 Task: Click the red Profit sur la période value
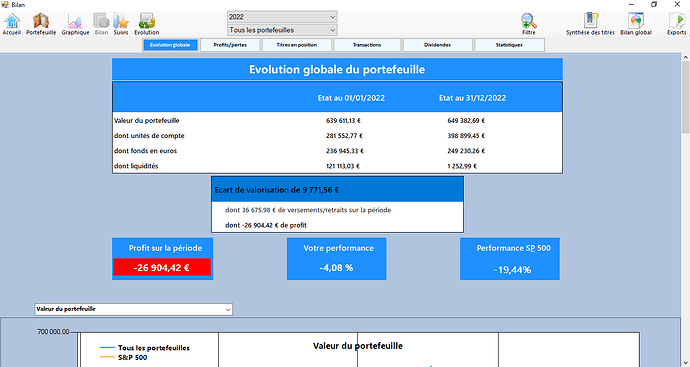click(161, 268)
